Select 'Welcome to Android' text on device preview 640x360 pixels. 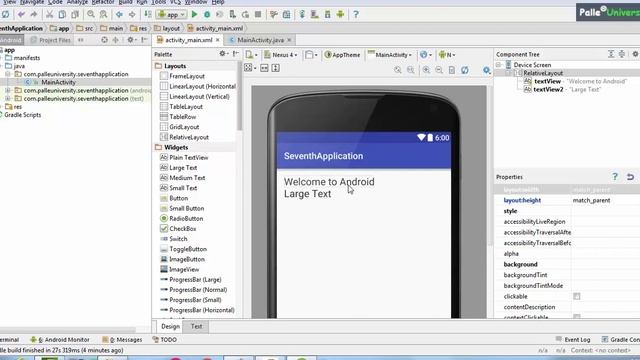329,182
